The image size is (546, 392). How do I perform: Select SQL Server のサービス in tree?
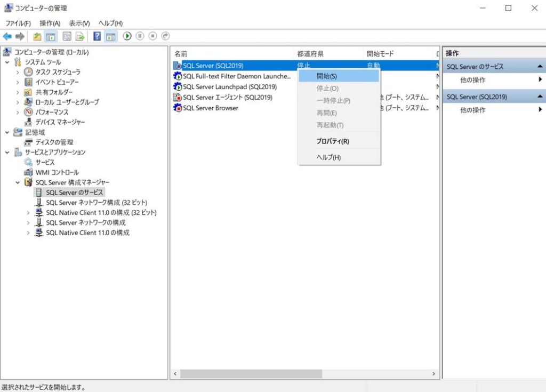75,193
